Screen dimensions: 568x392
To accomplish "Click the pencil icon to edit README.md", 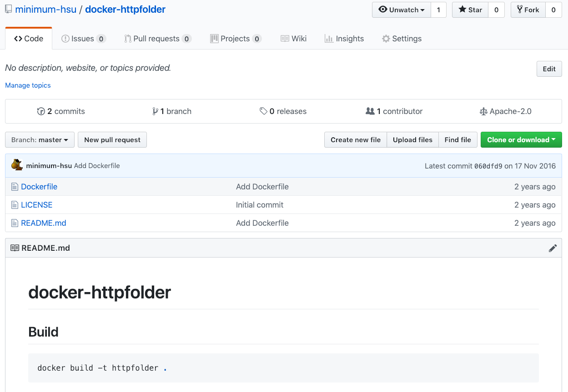I will tap(553, 248).
